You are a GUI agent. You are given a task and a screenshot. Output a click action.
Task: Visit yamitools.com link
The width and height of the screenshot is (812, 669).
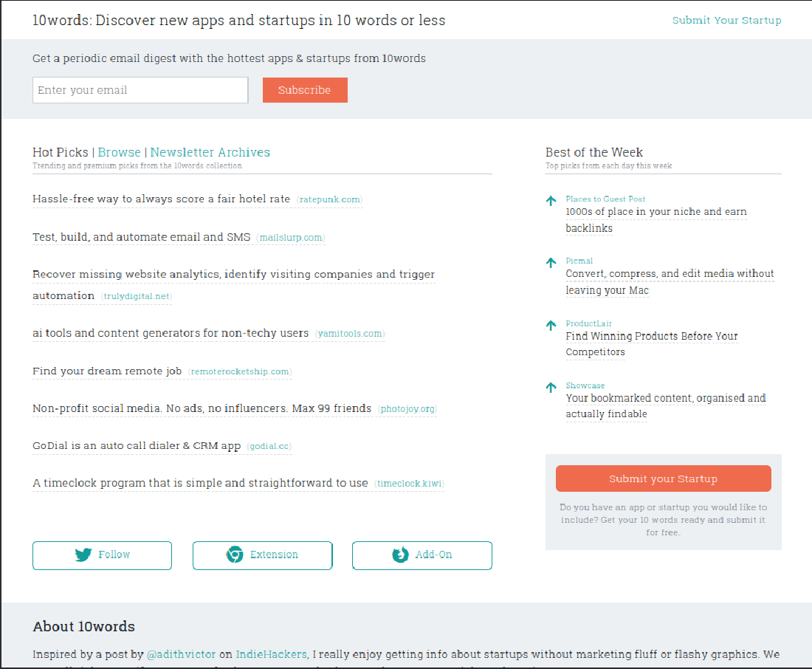click(x=350, y=334)
